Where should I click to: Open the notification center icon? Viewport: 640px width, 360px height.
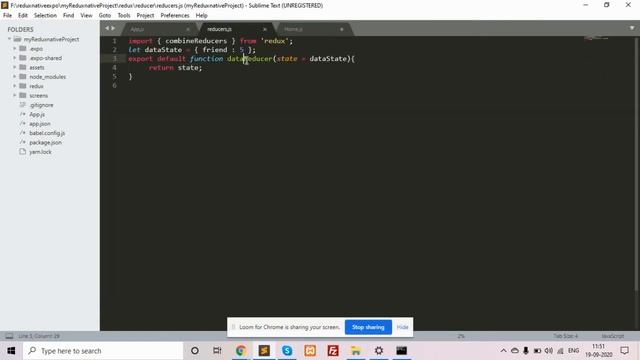click(624, 351)
